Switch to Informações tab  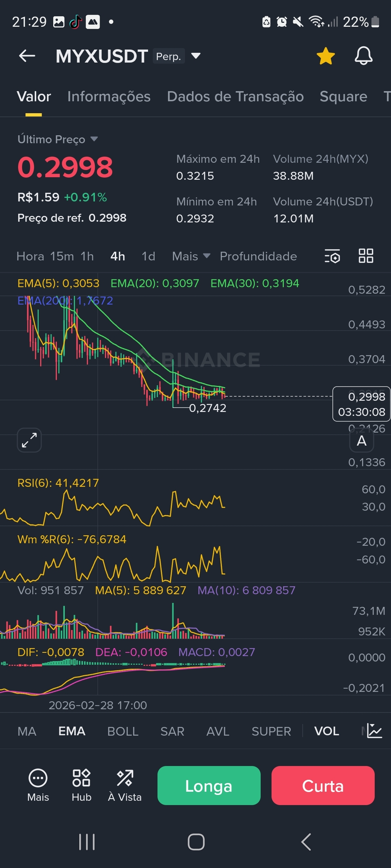pyautogui.click(x=109, y=97)
